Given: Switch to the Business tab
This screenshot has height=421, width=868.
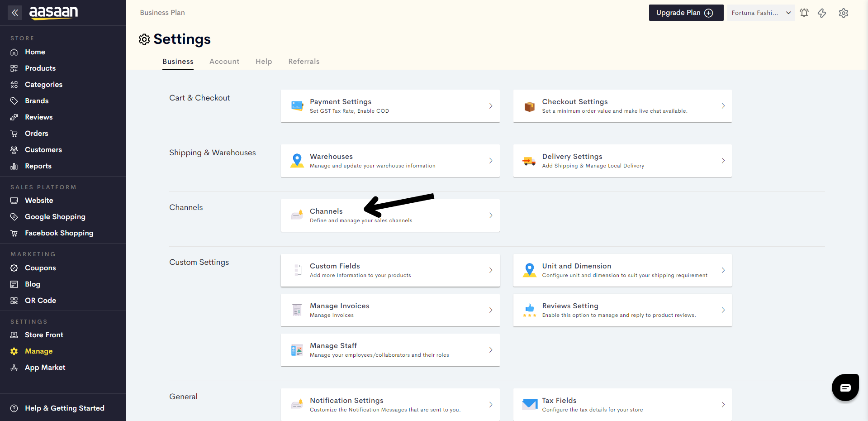Looking at the screenshot, I should [178, 62].
